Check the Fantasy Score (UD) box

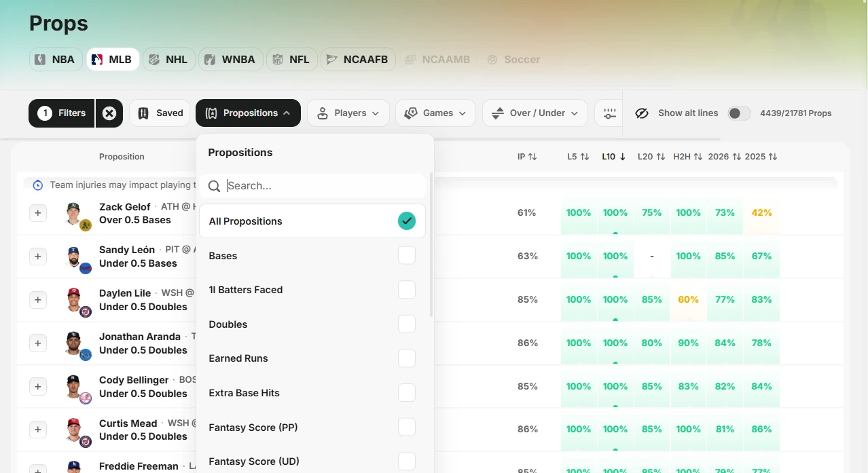407,461
